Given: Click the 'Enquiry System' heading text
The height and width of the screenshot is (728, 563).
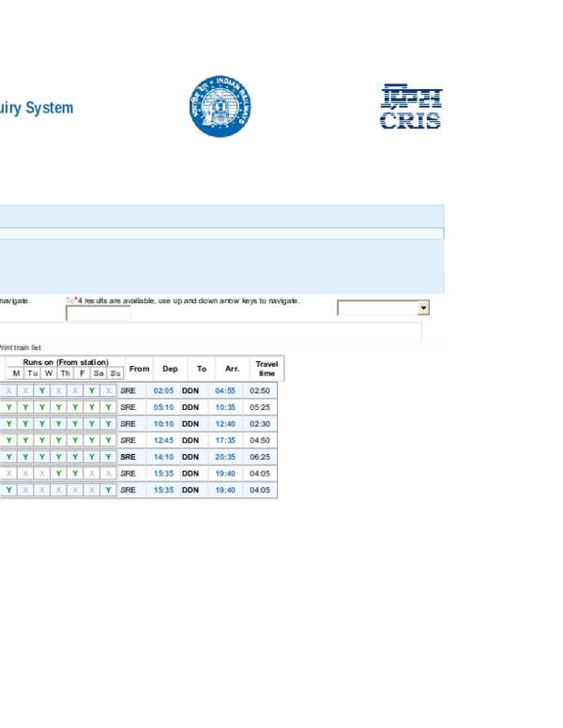Looking at the screenshot, I should tap(37, 108).
